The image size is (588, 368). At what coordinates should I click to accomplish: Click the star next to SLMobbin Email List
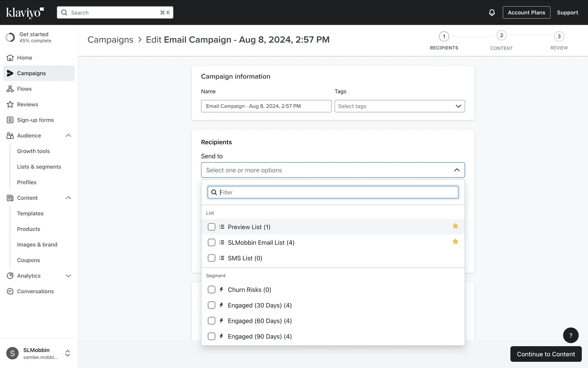455,242
